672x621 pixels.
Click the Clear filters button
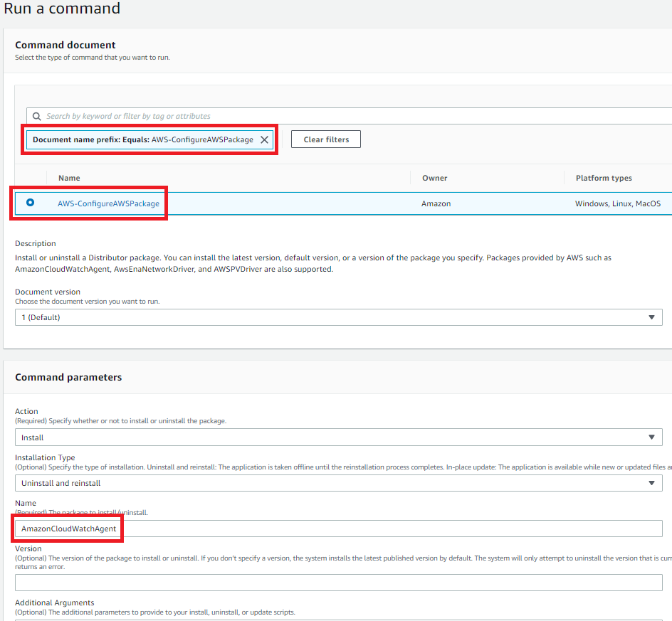click(x=325, y=139)
